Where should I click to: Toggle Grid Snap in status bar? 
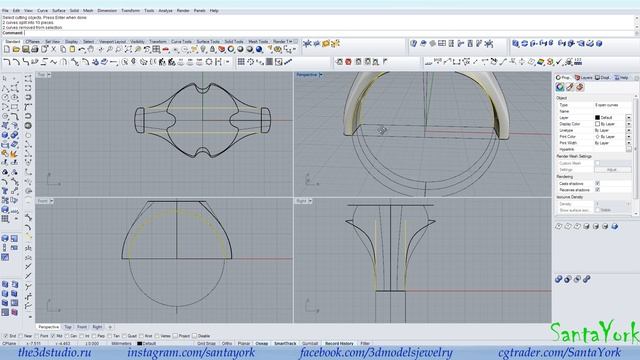[207, 344]
